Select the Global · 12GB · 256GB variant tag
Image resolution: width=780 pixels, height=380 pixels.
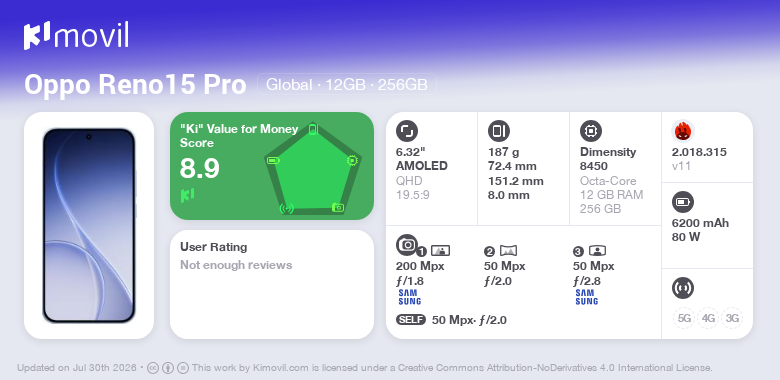click(x=347, y=85)
